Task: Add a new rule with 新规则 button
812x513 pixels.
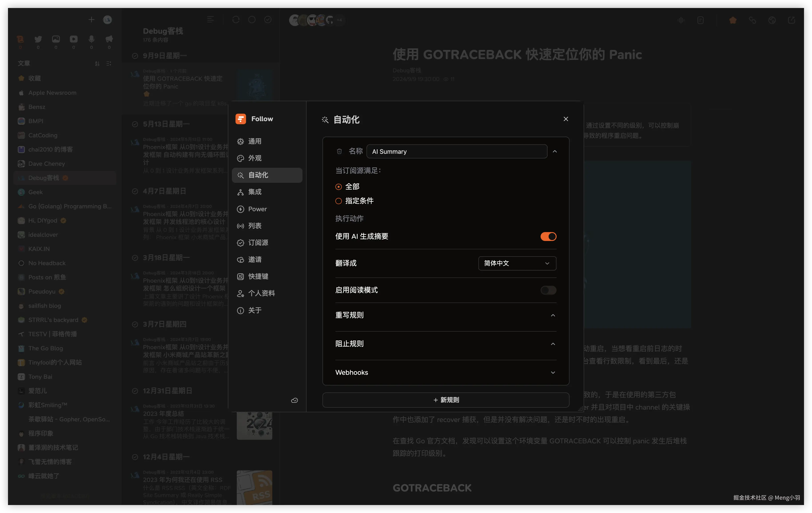Action: [446, 400]
